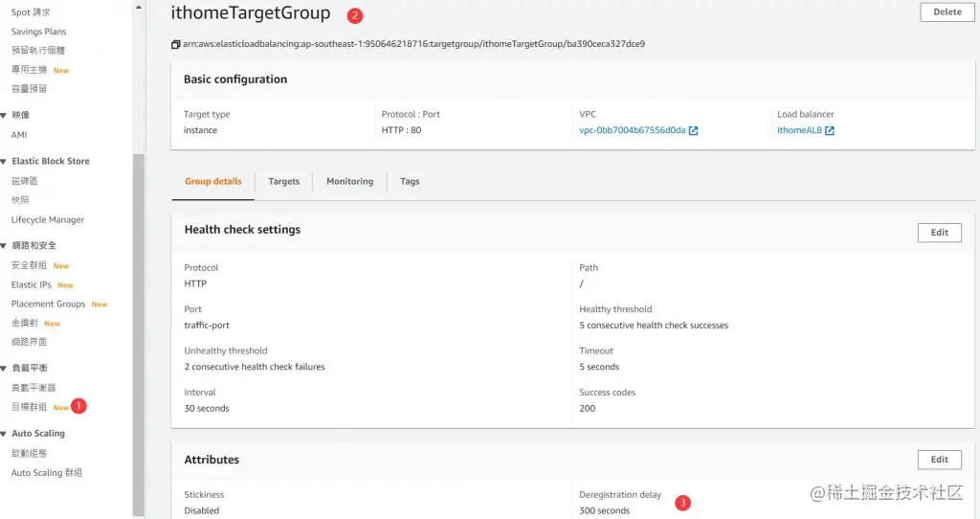Open the external link icon beside ithomeALB
The height and width of the screenshot is (519, 980).
coord(830,130)
